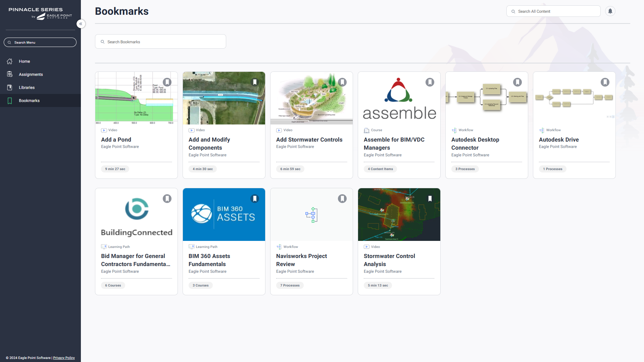Toggle bookmark on Add and Modify Components card

click(x=255, y=82)
